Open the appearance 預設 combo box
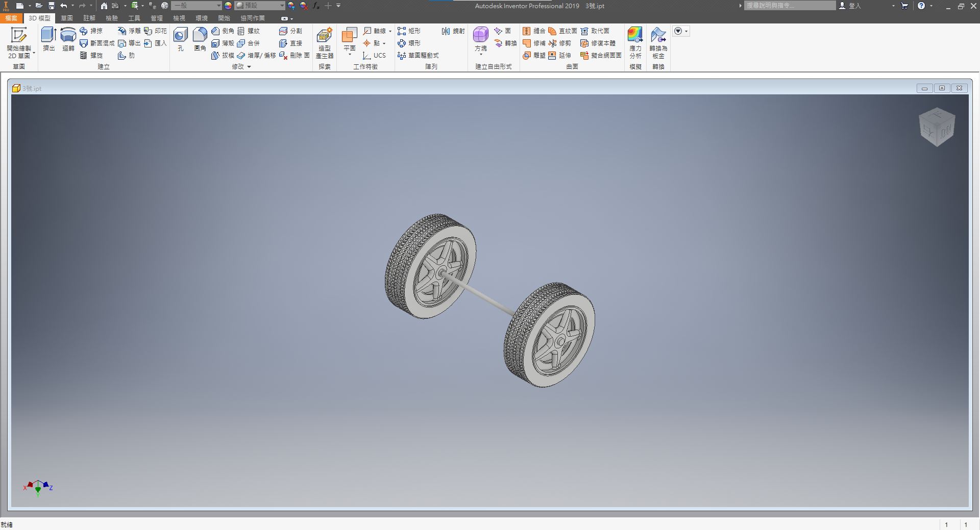The width and height of the screenshot is (980, 530). 260,6
